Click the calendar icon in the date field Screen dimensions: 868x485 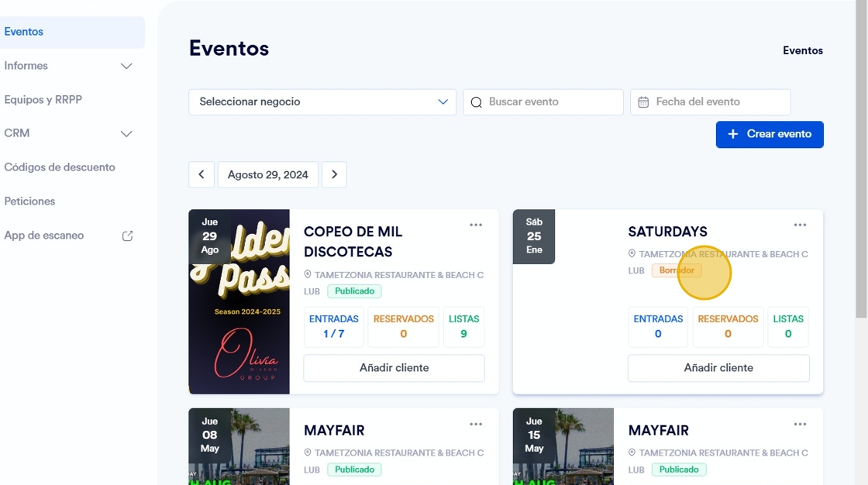(x=643, y=102)
